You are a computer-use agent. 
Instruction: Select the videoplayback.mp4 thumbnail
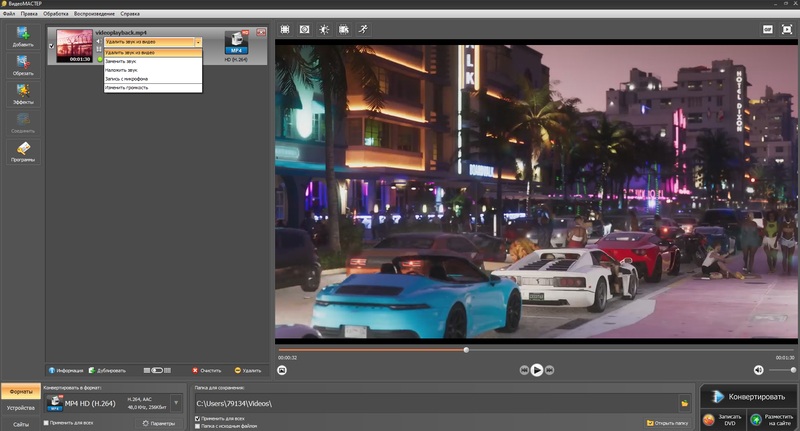click(74, 46)
